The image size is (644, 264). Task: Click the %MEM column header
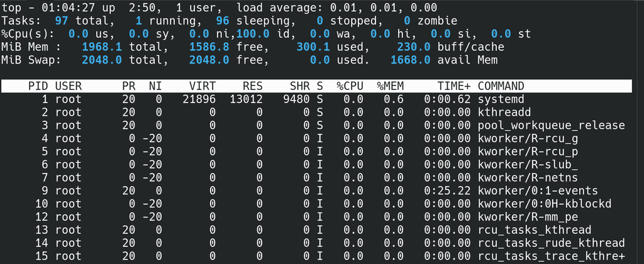pos(390,86)
